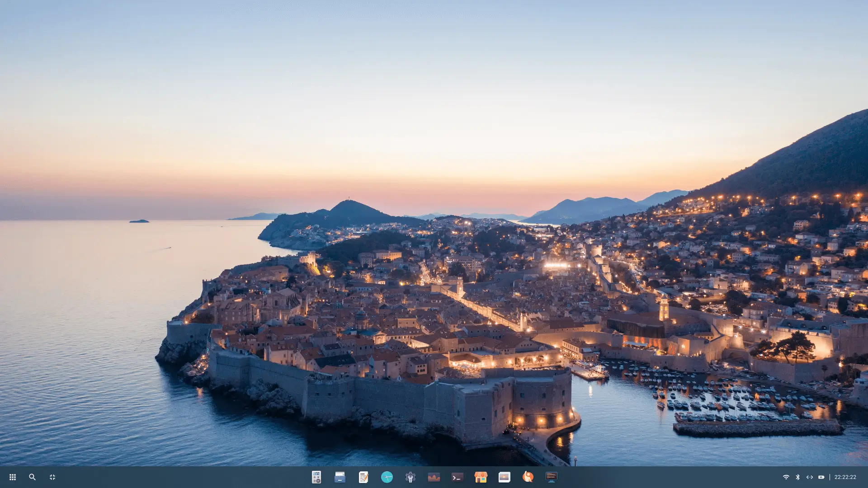Image resolution: width=868 pixels, height=488 pixels.
Task: Launch the Text Editor
Action: click(x=364, y=477)
